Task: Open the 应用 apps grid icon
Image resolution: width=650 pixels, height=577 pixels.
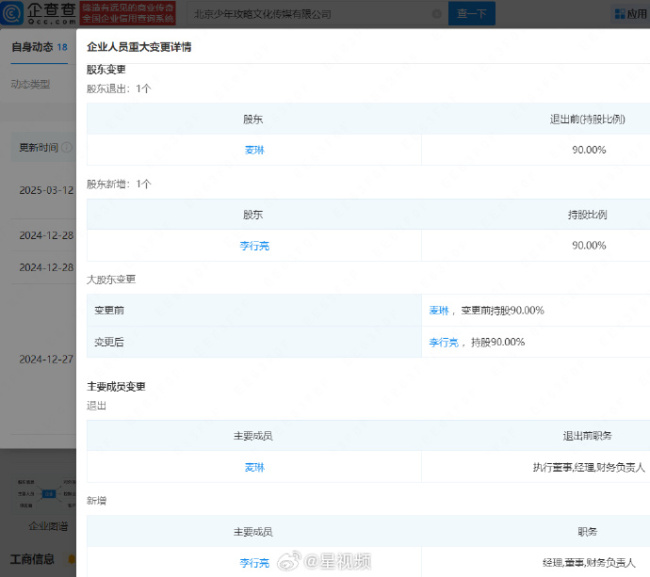Action: pos(620,14)
